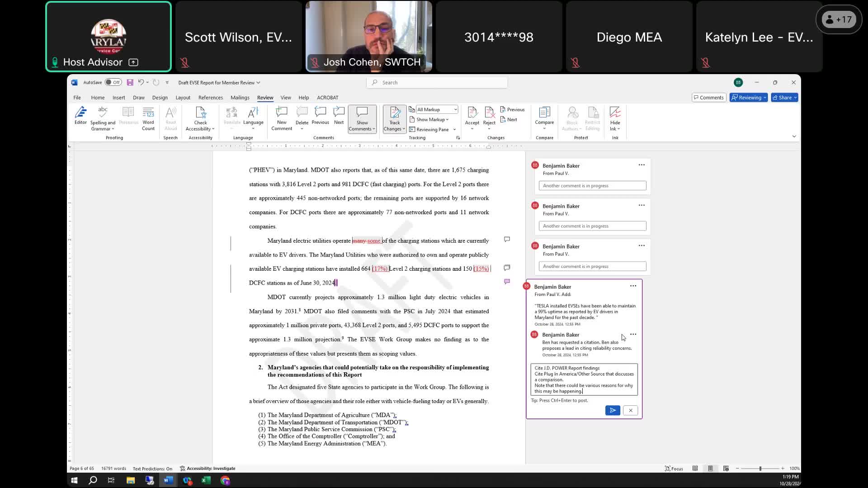Switch to Print Layout view
The image size is (868, 488).
[710, 469]
